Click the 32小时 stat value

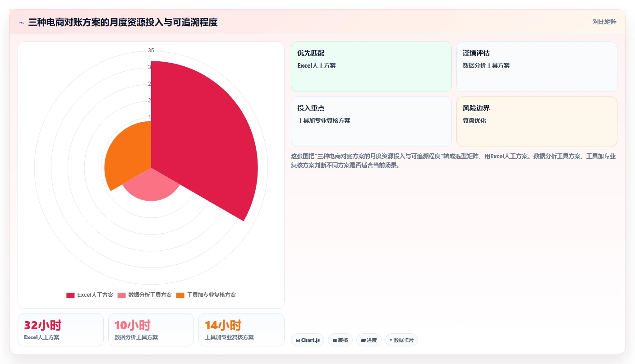[43, 325]
